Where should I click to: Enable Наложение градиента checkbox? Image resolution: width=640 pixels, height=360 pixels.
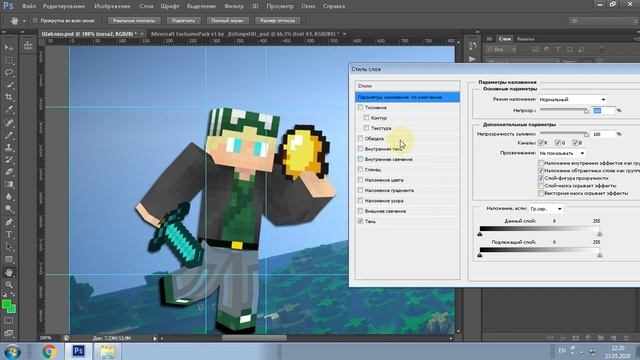(360, 190)
